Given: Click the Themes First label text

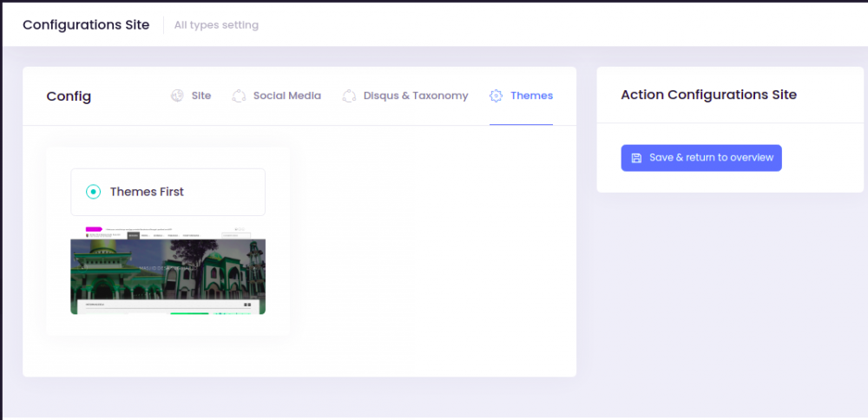Looking at the screenshot, I should (x=147, y=192).
